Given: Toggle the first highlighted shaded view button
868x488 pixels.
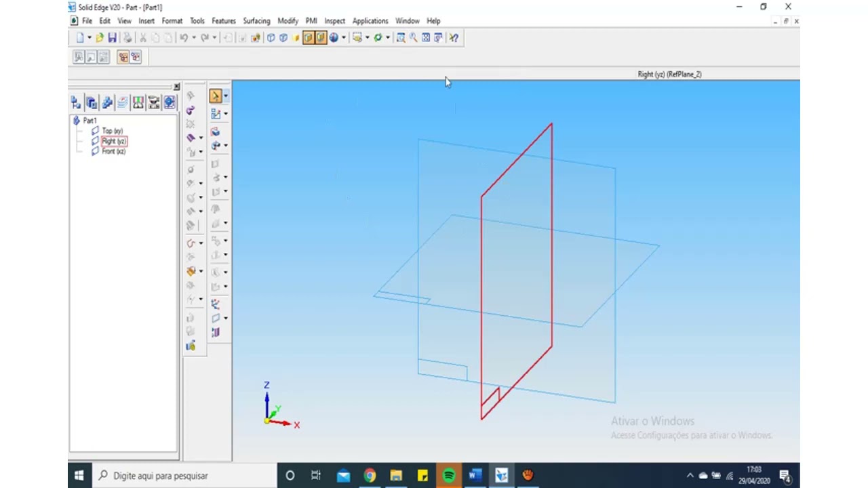Looking at the screenshot, I should [308, 38].
